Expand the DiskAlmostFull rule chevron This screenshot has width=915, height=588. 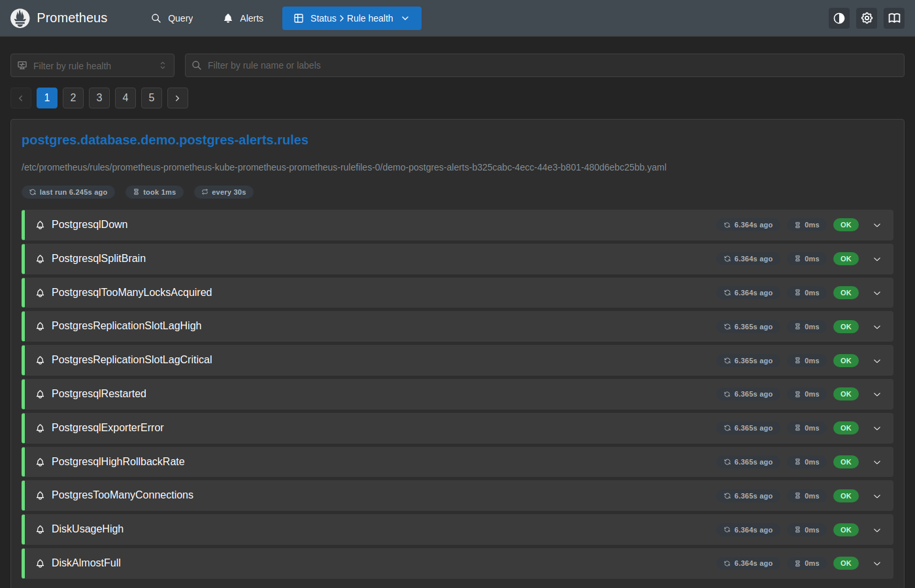click(x=877, y=564)
